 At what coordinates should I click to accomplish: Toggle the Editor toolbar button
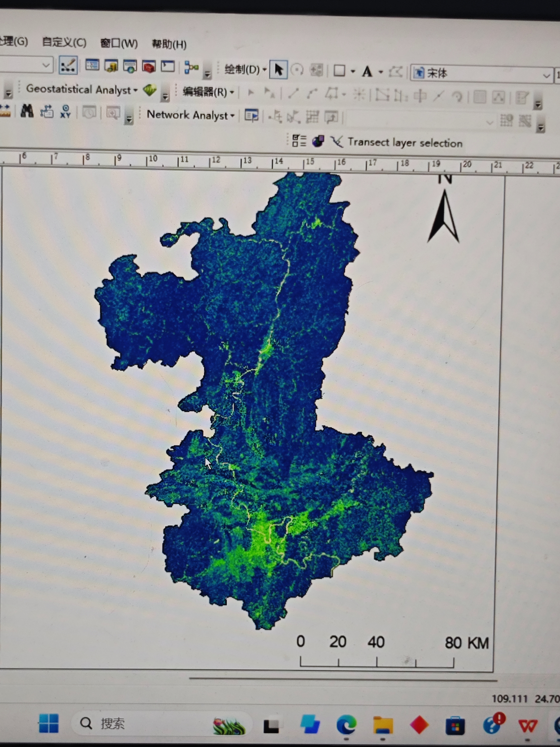pos(68,65)
